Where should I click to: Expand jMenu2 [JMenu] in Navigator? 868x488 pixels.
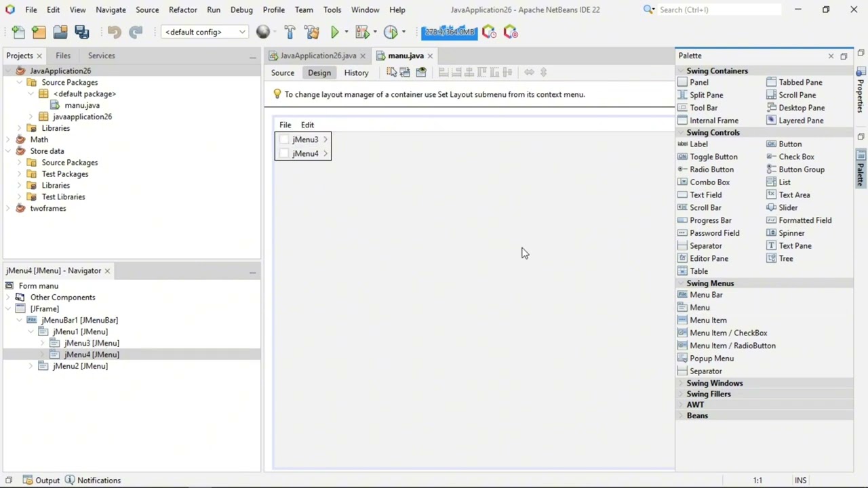[x=31, y=366]
